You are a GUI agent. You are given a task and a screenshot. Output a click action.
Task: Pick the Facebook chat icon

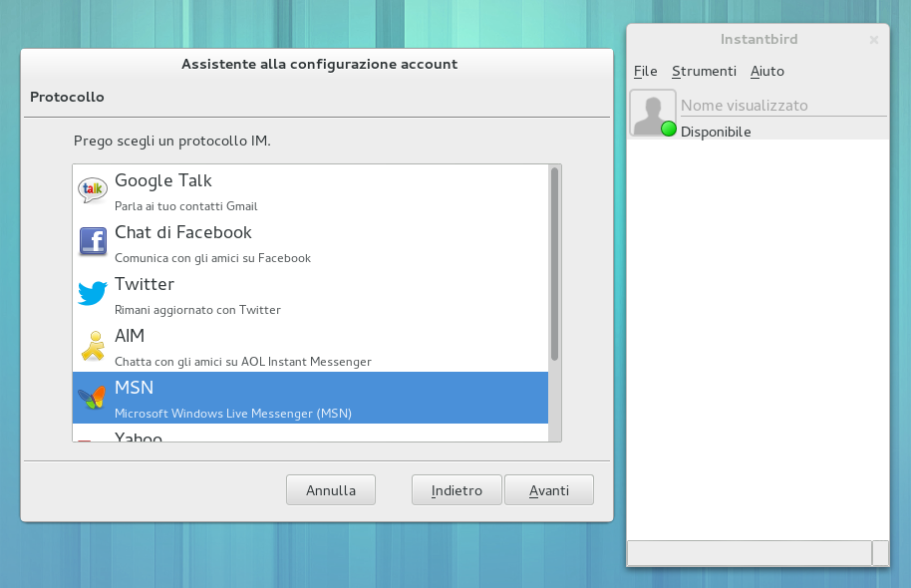[93, 242]
